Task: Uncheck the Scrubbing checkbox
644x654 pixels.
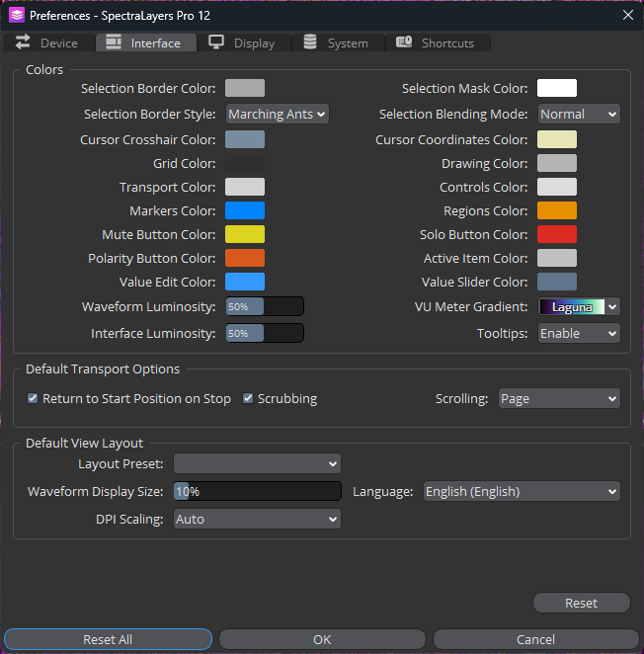Action: click(x=248, y=398)
